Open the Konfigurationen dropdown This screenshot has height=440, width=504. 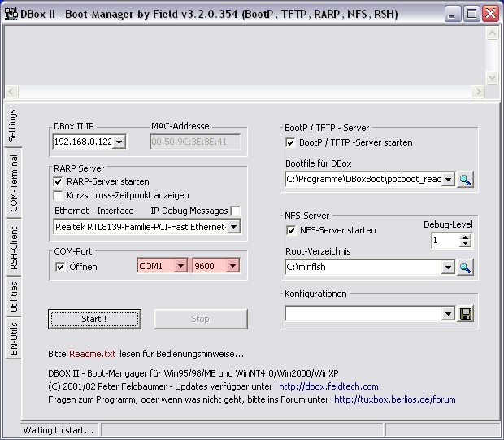click(x=448, y=314)
